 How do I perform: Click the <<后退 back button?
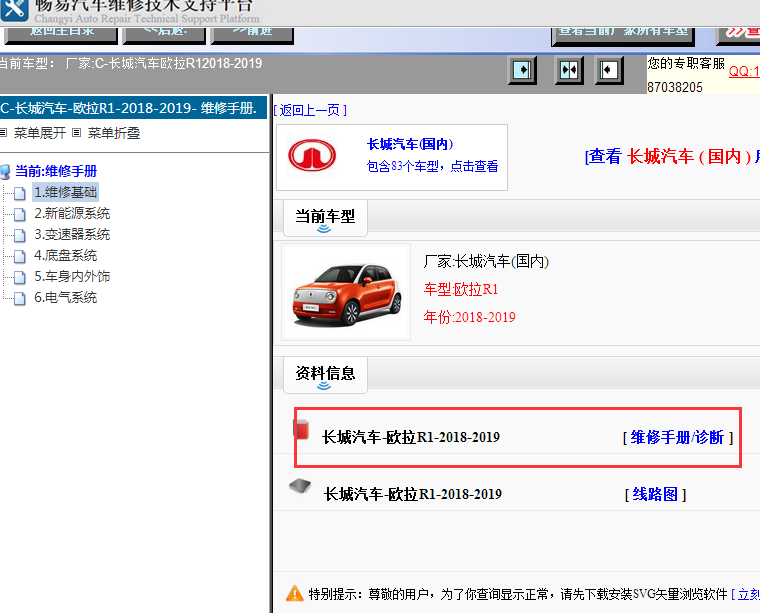point(165,35)
